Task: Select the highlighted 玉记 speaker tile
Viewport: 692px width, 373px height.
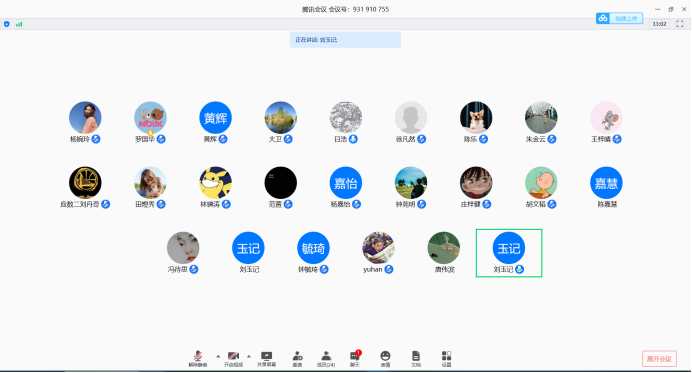Action: [509, 253]
